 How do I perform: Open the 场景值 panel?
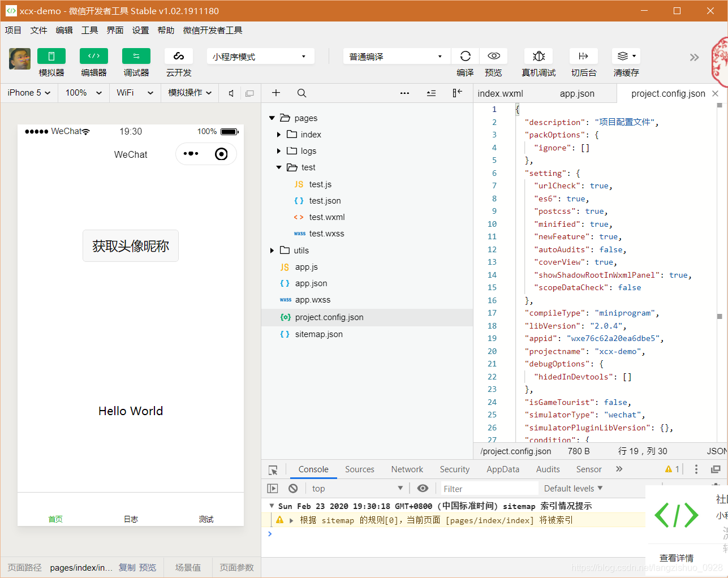(188, 567)
